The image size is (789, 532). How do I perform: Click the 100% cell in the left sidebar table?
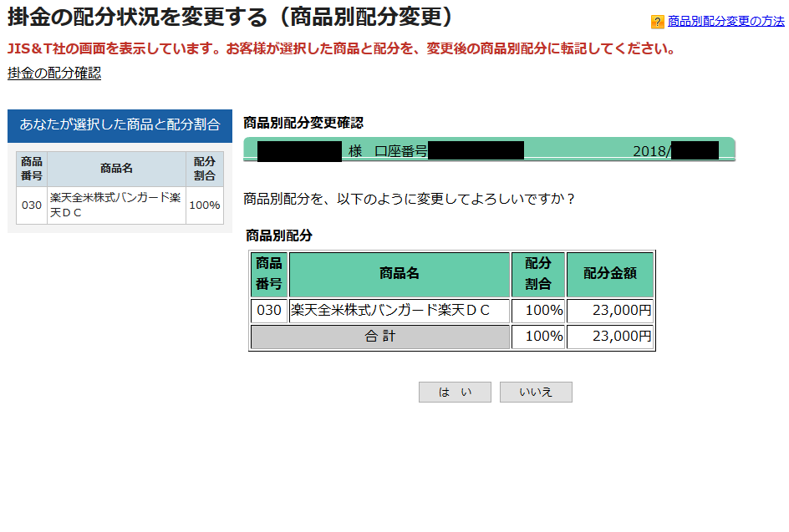click(205, 205)
